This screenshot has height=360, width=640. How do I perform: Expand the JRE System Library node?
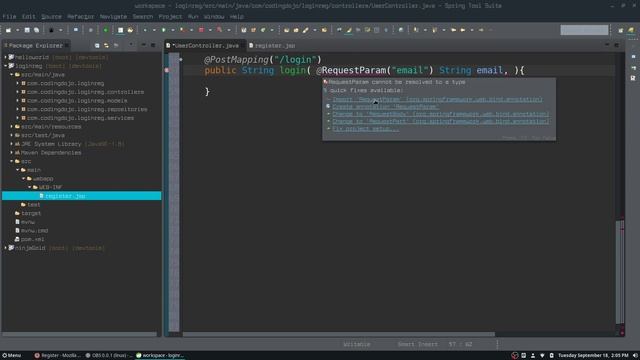coord(11,144)
